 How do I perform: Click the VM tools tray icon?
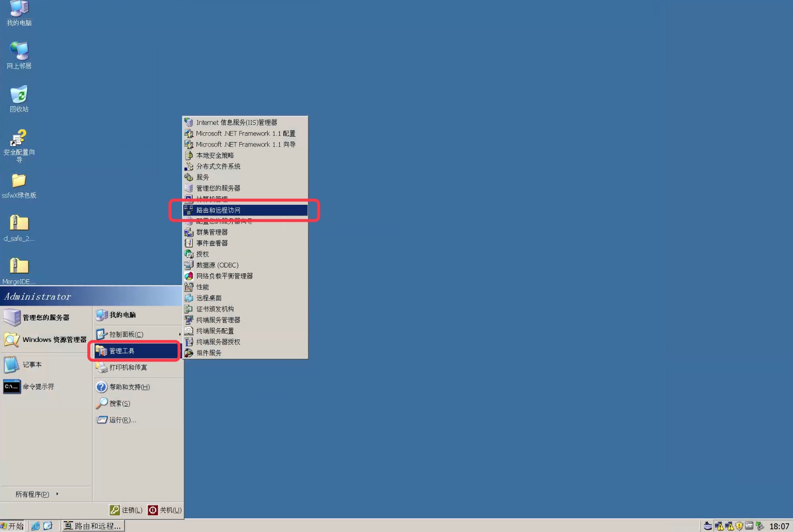(749, 526)
